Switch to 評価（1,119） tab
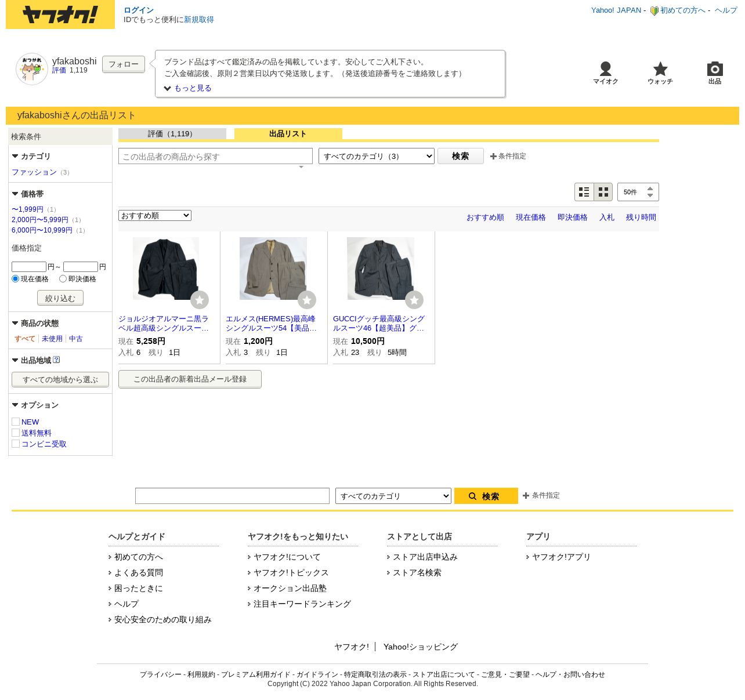 (x=172, y=134)
